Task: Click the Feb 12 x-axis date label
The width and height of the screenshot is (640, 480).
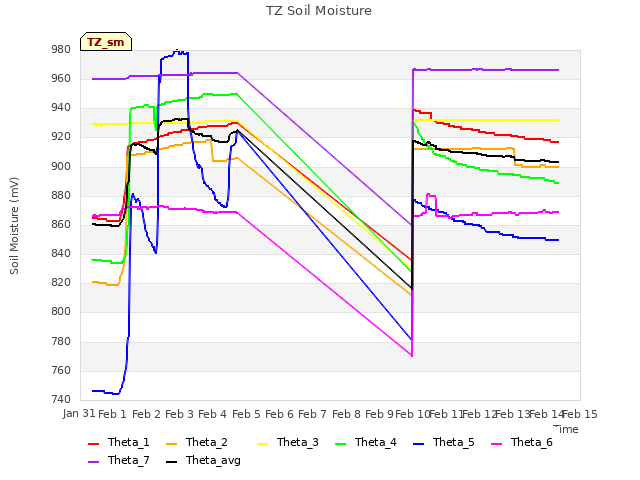Action: (480, 414)
